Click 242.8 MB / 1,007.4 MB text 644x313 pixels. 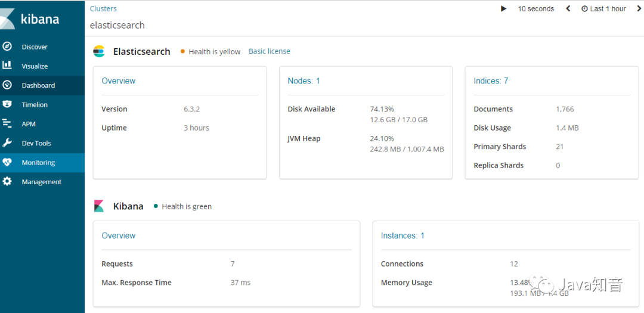[x=407, y=149]
